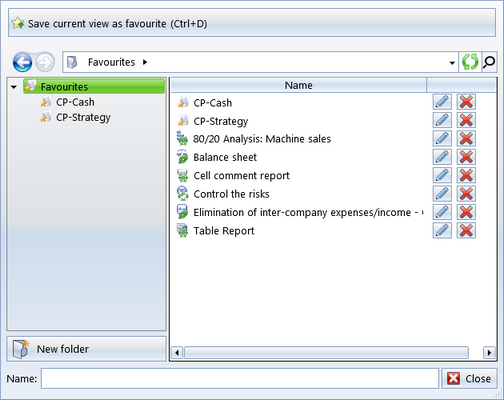Screen dimensions: 504x400
Task: Collapse the Favourites tree node
Action: tap(14, 87)
